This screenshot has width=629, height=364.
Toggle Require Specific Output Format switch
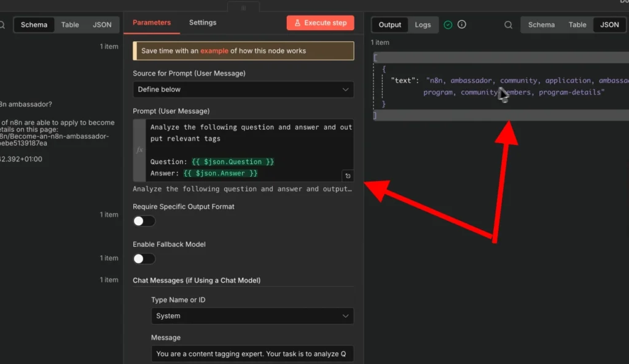pos(144,221)
